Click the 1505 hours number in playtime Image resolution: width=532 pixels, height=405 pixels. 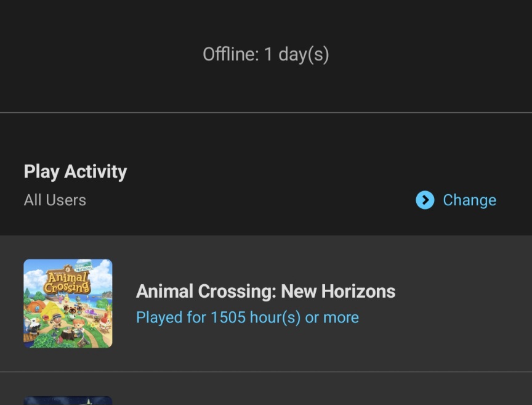pos(228,317)
